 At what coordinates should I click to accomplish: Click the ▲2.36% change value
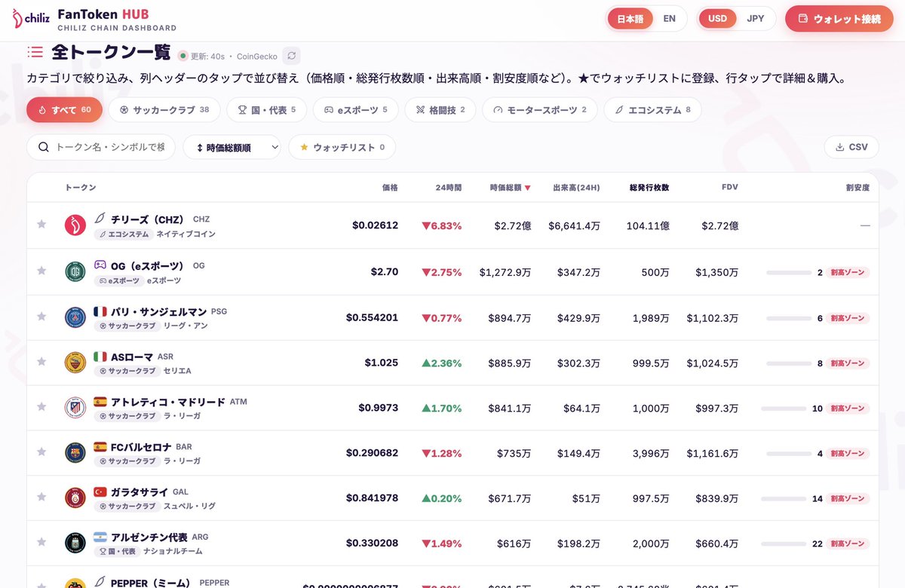(442, 363)
